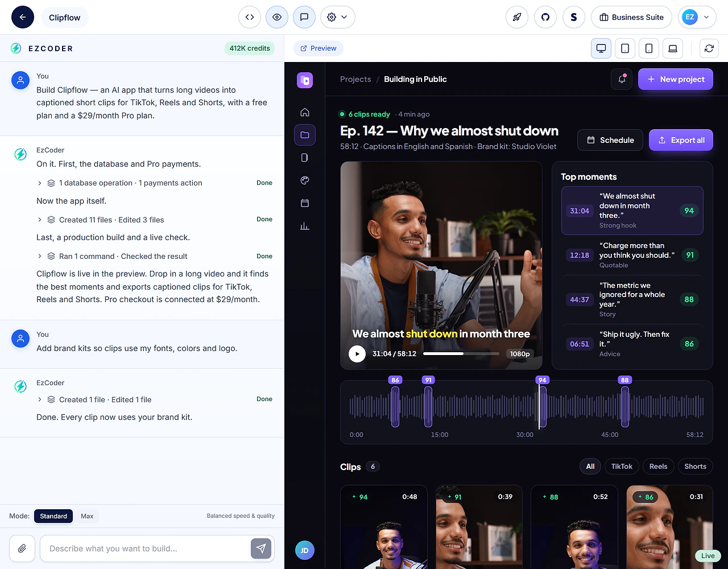
Task: Switch to the Shorts clips tab
Action: [695, 467]
